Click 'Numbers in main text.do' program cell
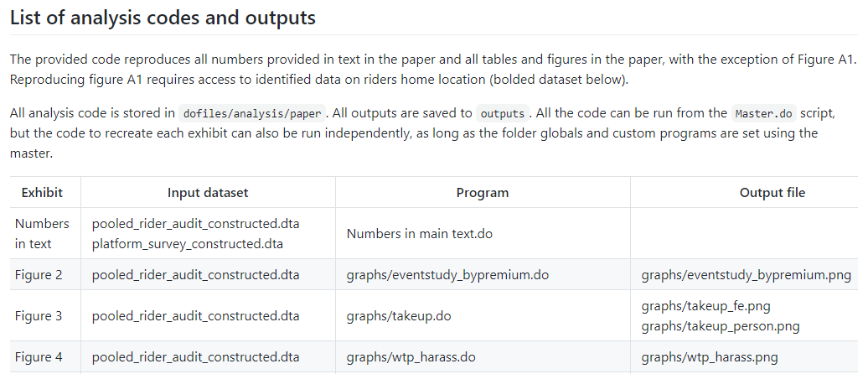Image resolution: width=868 pixels, height=374 pixels. tap(420, 234)
